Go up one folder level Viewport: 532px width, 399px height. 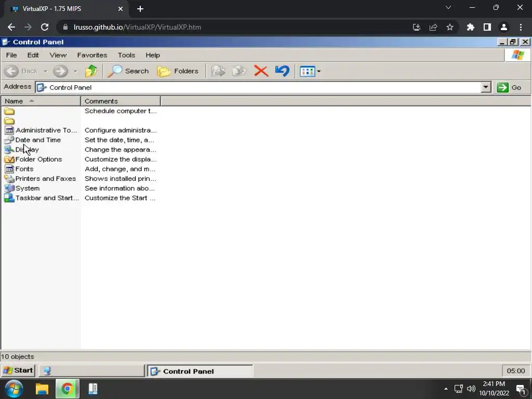click(x=91, y=71)
